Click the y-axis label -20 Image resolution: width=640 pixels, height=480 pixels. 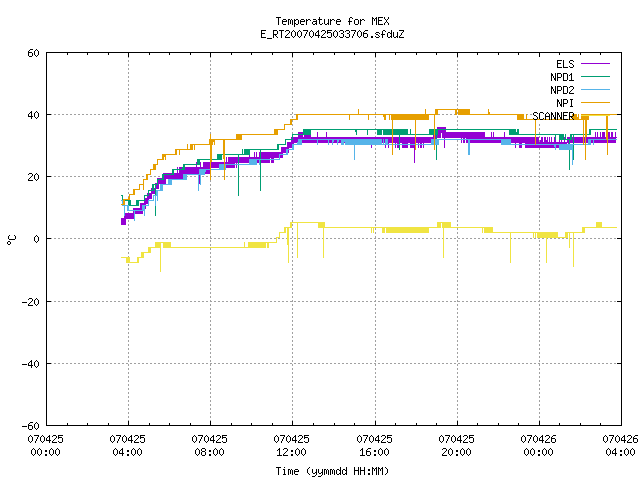click(x=31, y=302)
